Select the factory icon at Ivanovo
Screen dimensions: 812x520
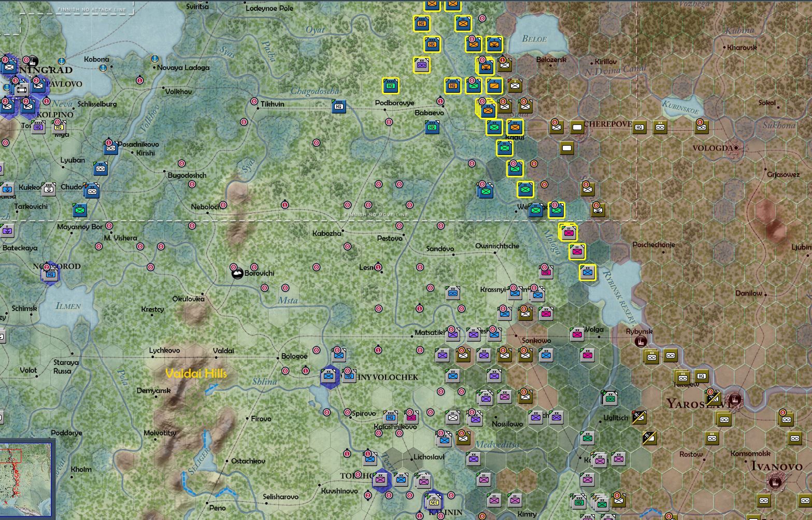point(776,483)
